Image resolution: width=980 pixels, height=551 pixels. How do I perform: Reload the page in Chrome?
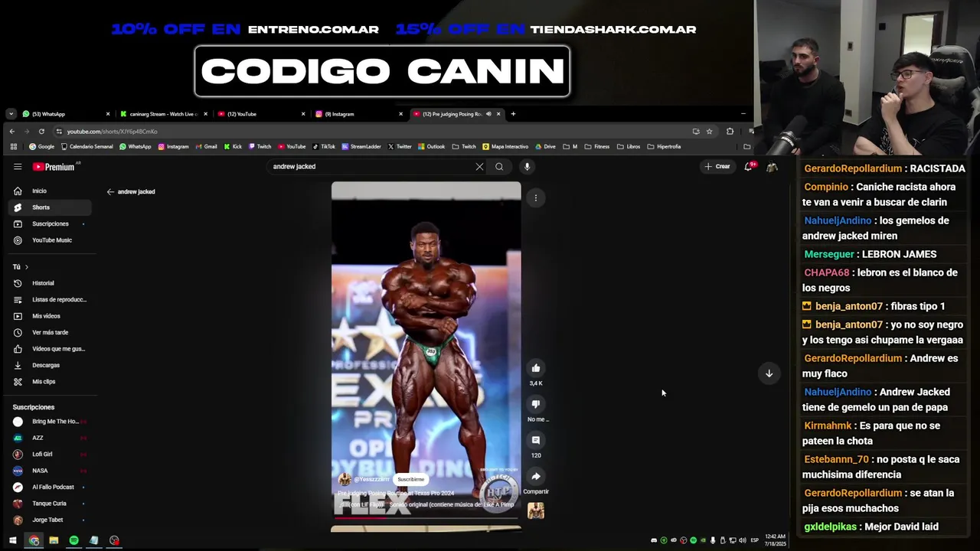click(41, 132)
